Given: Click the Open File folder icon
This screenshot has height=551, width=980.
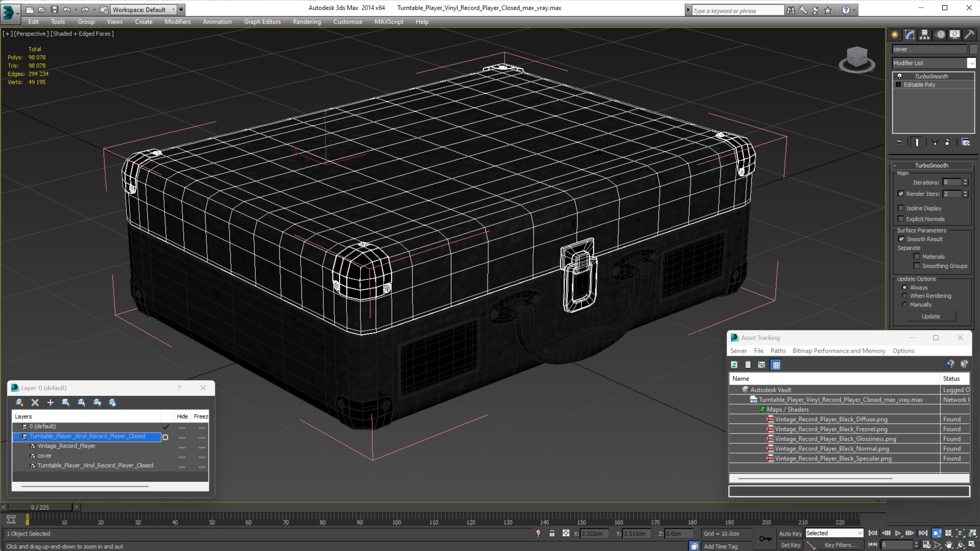Looking at the screenshot, I should click(x=42, y=10).
